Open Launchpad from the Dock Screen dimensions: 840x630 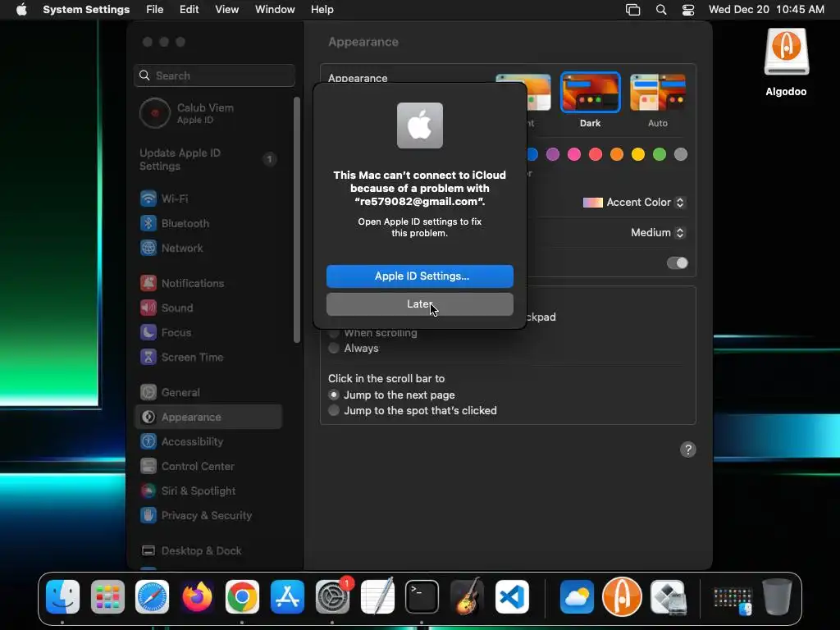pos(107,597)
